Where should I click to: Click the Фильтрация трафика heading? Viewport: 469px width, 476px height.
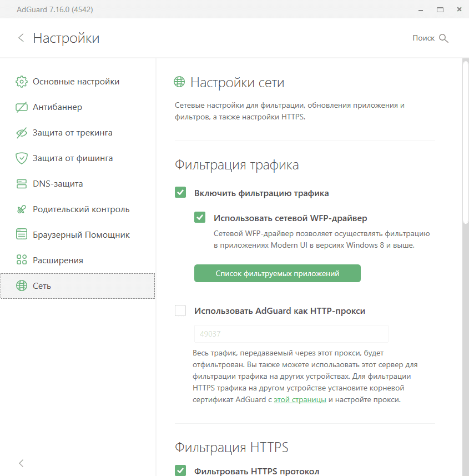tap(236, 165)
